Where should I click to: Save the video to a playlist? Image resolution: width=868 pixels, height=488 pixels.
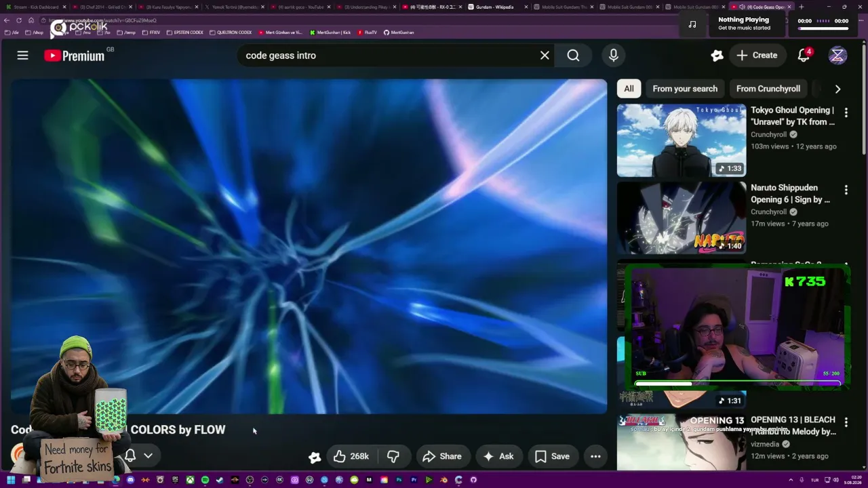pos(552,457)
